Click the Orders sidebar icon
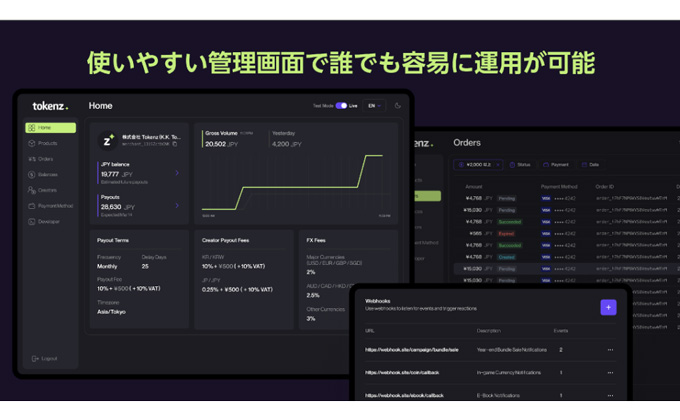680x420 pixels. [x=33, y=159]
